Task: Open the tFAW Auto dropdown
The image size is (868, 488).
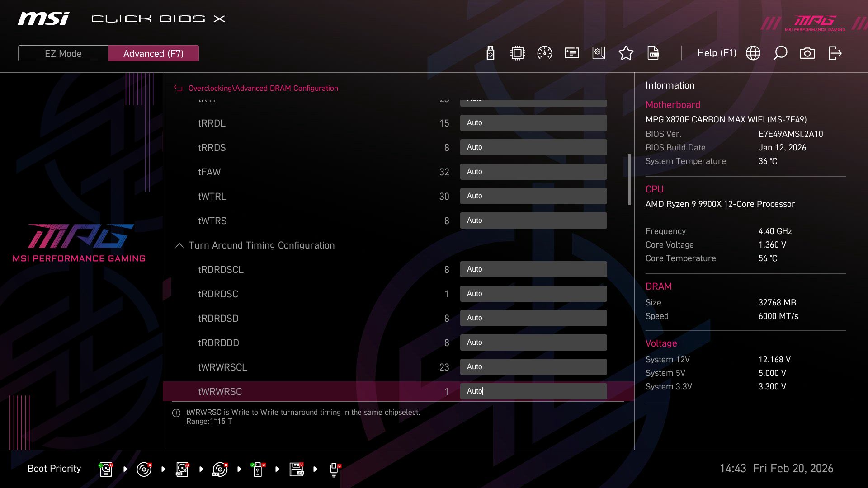Action: 533,172
